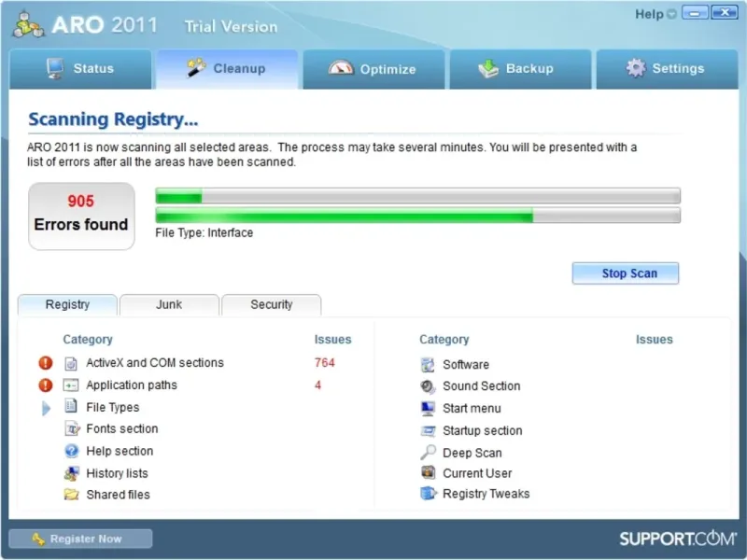Viewport: 747px width, 560px height.
Task: Select the Security sub-tab
Action: pos(272,305)
